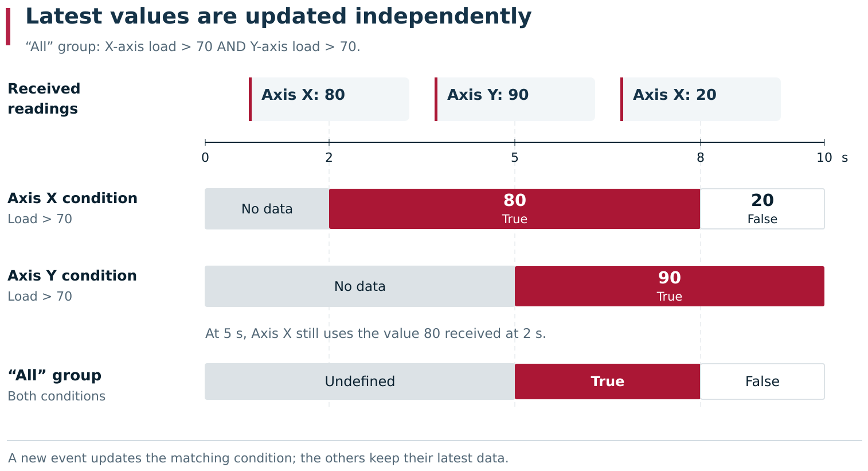This screenshot has height=471, width=868.
Task: Click the All group False segment
Action: tap(763, 382)
